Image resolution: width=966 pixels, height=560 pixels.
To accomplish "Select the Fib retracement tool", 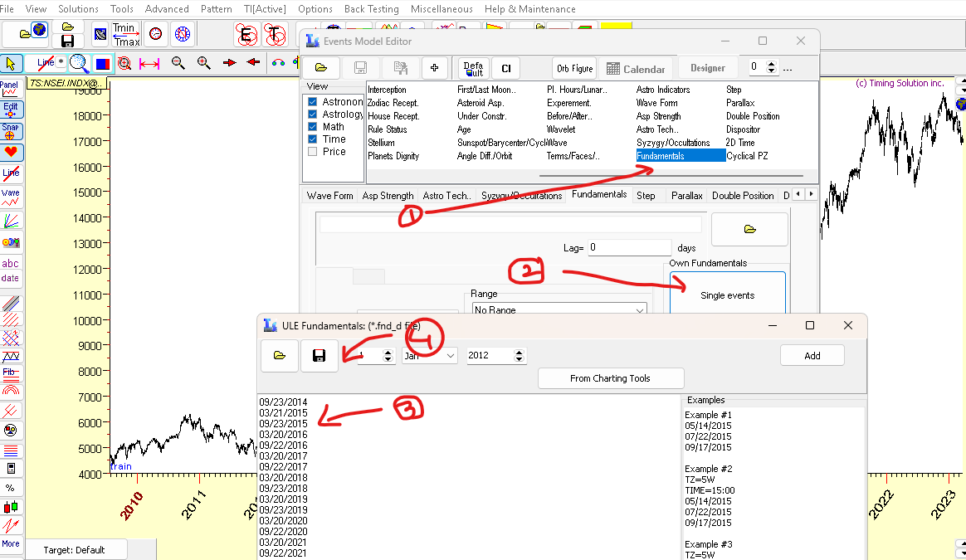I will pos(11,373).
